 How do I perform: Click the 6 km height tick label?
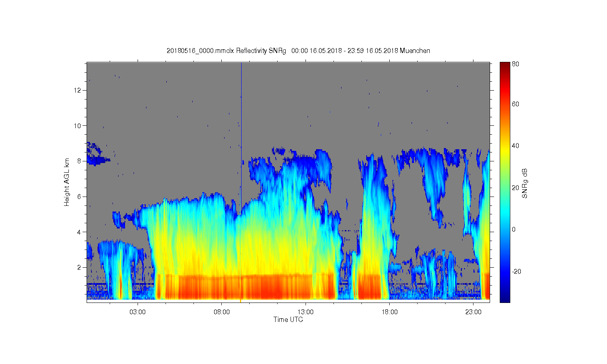79,197
